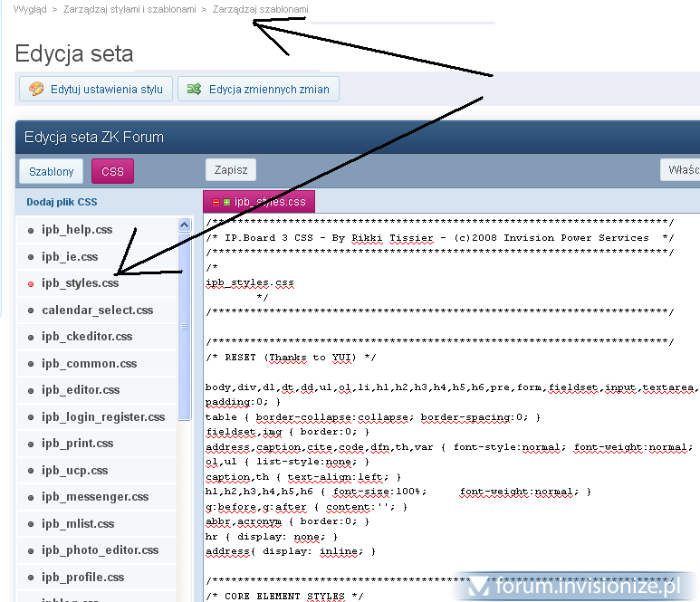Click the scroll-up arrow in file list
This screenshot has height=602, width=700.
coord(185,225)
